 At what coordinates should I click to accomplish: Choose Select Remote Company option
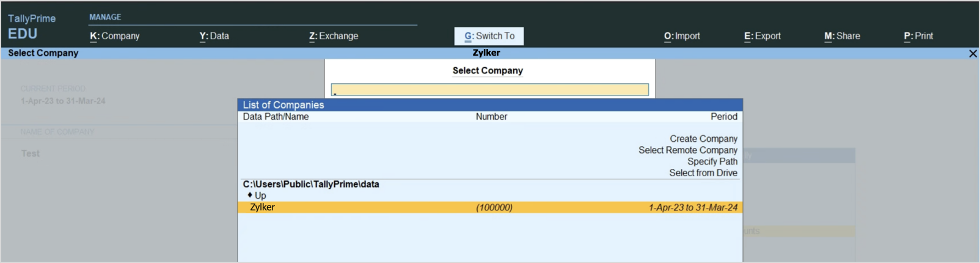pos(688,150)
